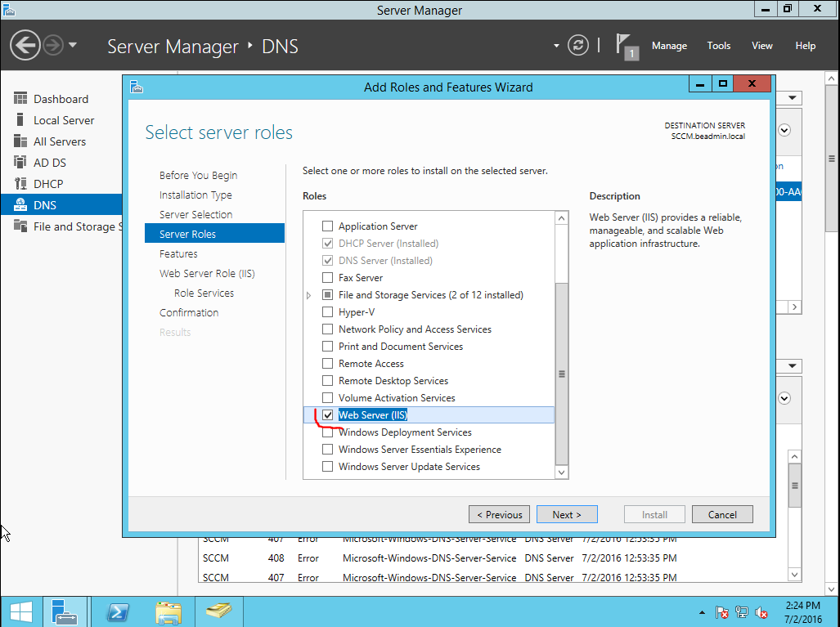This screenshot has height=627, width=840.
Task: Check Windows Server Essentials Experience role
Action: [327, 450]
